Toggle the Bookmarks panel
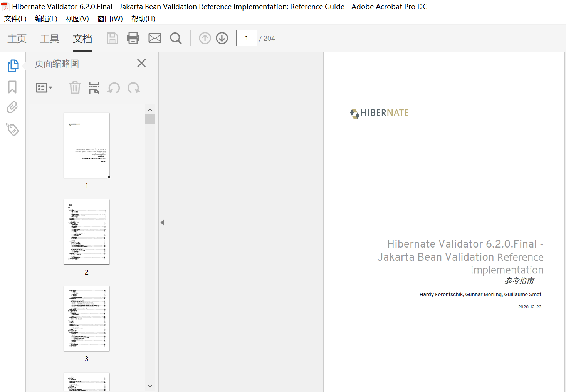The height and width of the screenshot is (392, 566). click(12, 87)
